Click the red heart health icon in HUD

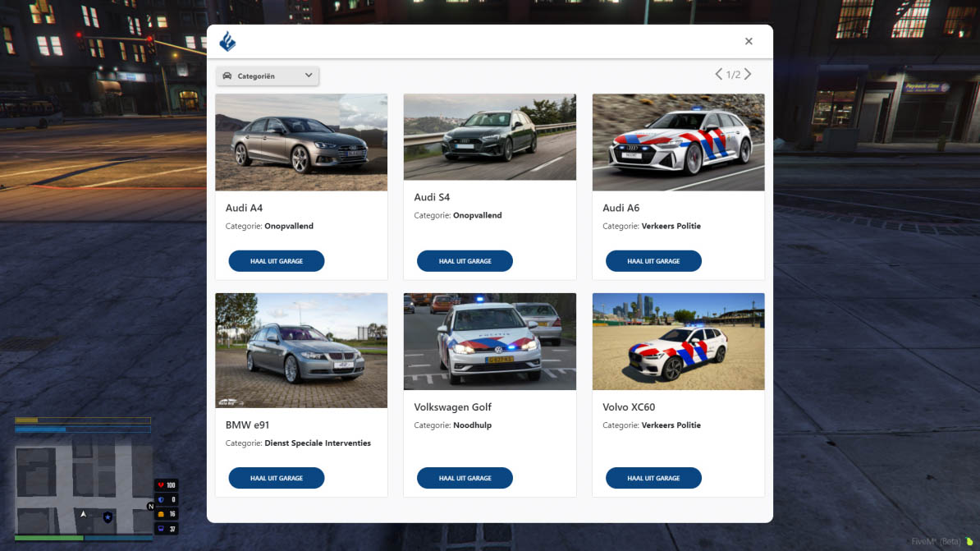click(161, 485)
